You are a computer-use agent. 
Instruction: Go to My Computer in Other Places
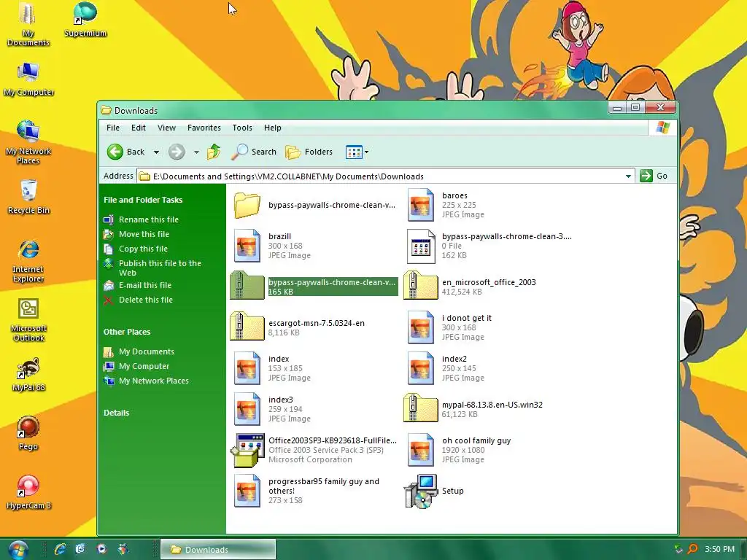(144, 366)
